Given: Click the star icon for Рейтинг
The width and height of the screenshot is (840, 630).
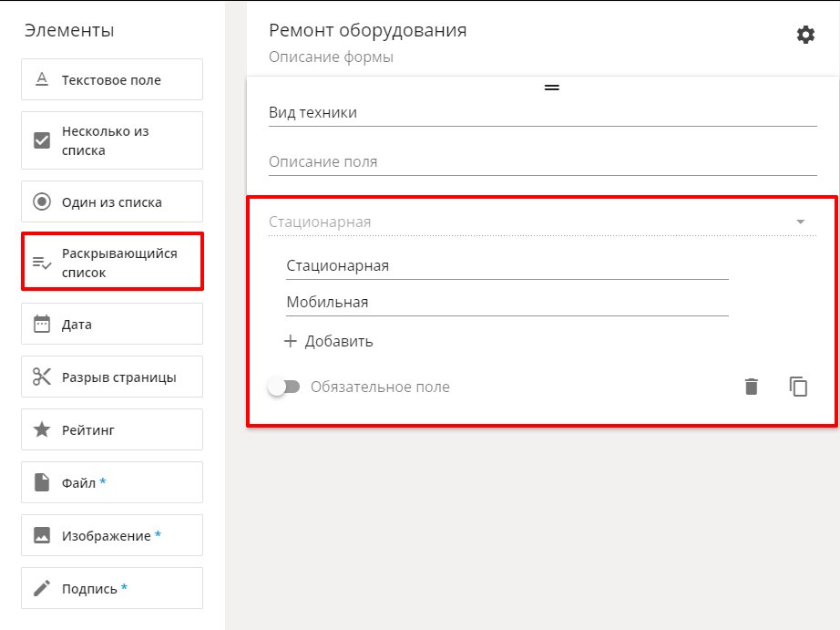Looking at the screenshot, I should [x=42, y=429].
